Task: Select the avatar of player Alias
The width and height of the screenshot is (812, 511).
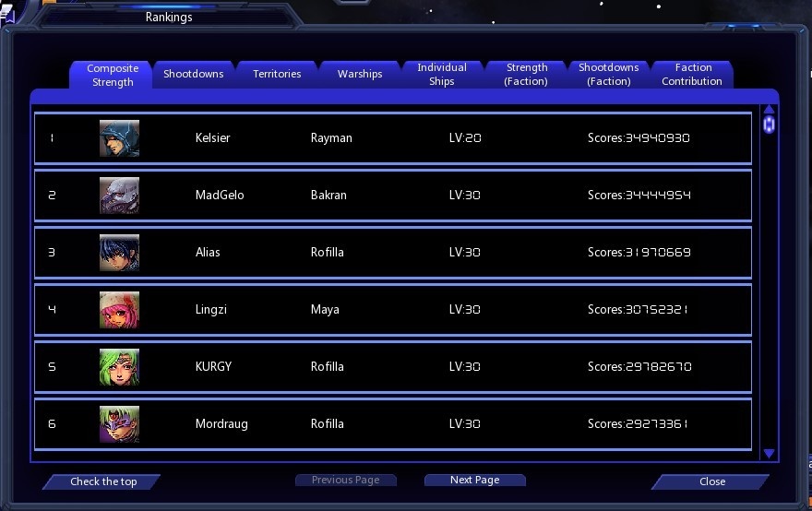Action: click(x=119, y=253)
